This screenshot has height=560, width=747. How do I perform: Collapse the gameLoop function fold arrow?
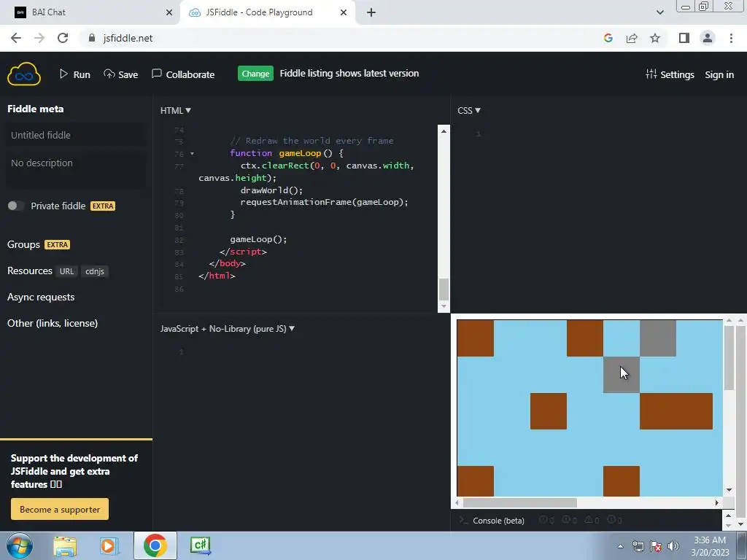tap(192, 154)
